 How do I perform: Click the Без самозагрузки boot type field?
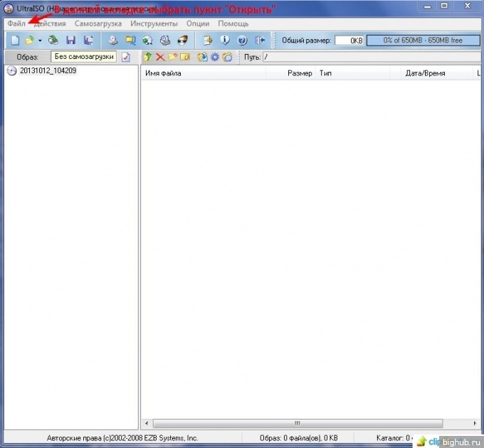[84, 57]
